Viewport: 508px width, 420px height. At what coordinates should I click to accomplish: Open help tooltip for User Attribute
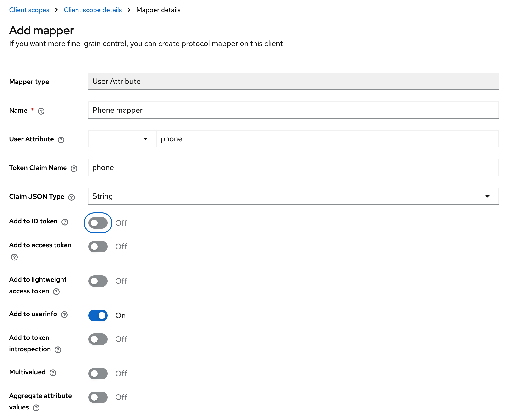[61, 140]
